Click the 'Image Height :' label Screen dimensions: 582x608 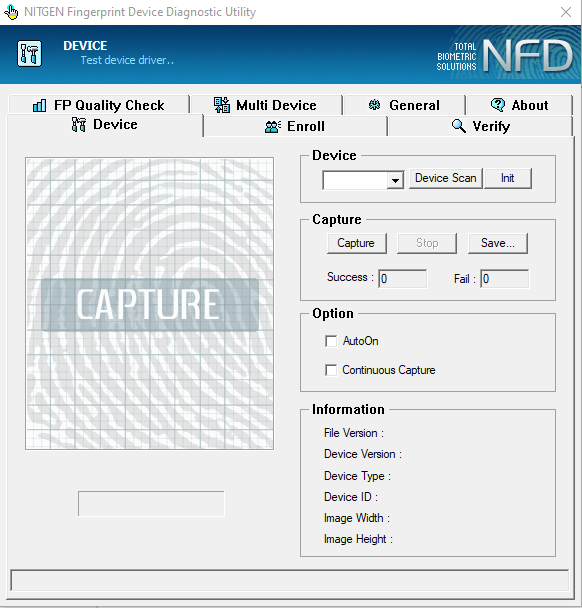(358, 539)
